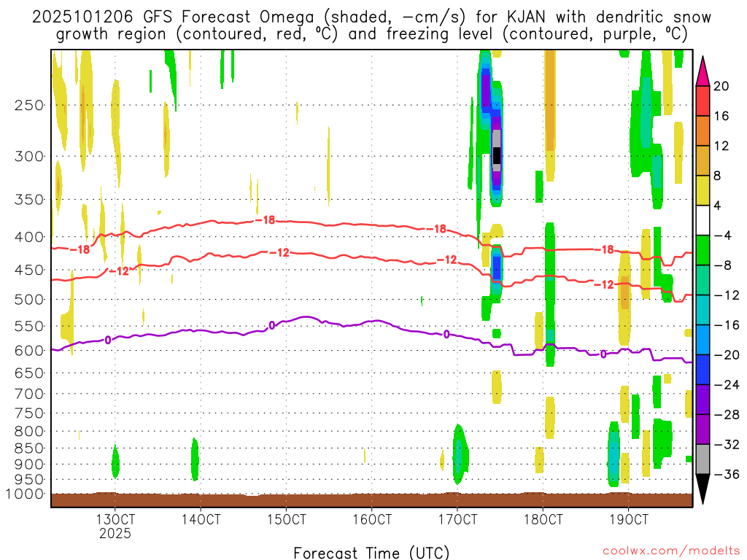The height and width of the screenshot is (560, 747).
Task: Click the 350 pressure level label
Action: 29,200
